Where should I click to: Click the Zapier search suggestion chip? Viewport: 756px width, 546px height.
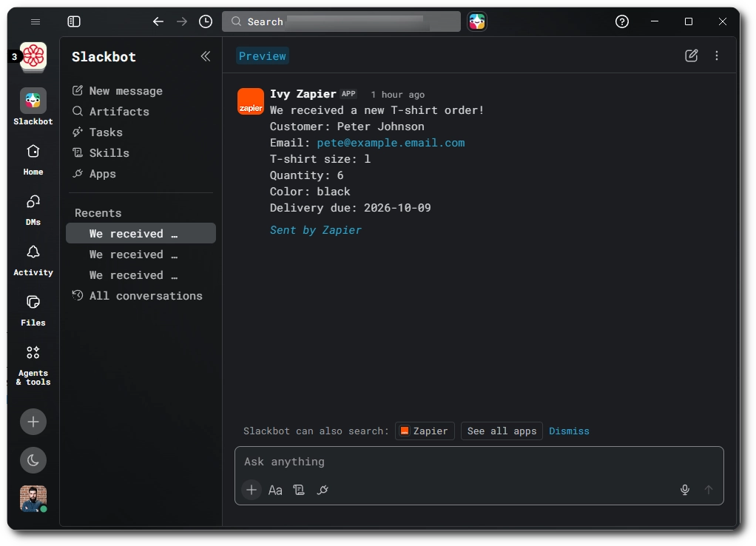tap(425, 431)
